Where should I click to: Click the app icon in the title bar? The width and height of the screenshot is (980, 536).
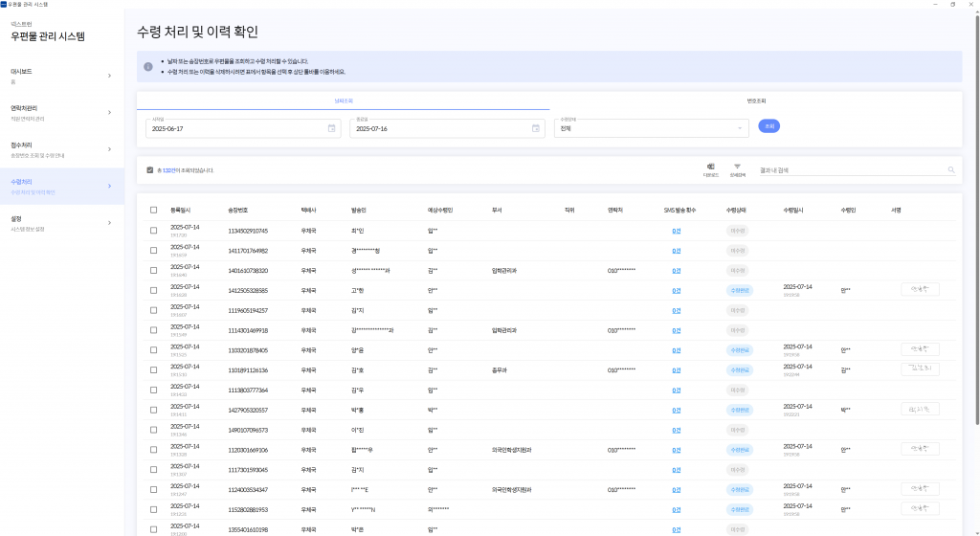click(x=4, y=4)
